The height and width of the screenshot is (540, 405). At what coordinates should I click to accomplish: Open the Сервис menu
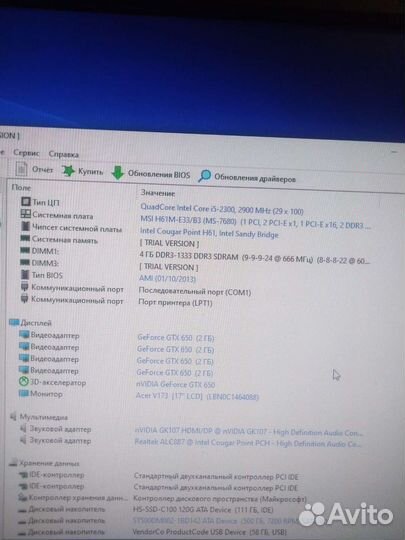[x=26, y=153]
